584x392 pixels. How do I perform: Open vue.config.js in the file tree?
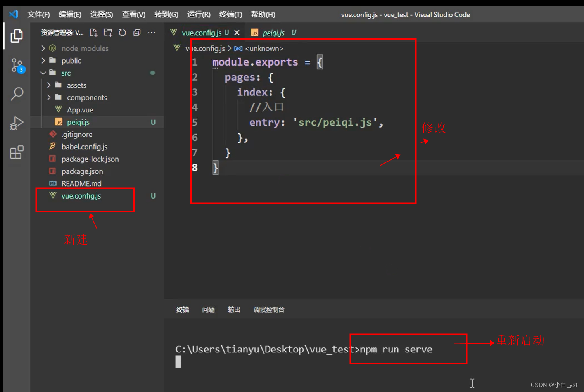[97, 196]
